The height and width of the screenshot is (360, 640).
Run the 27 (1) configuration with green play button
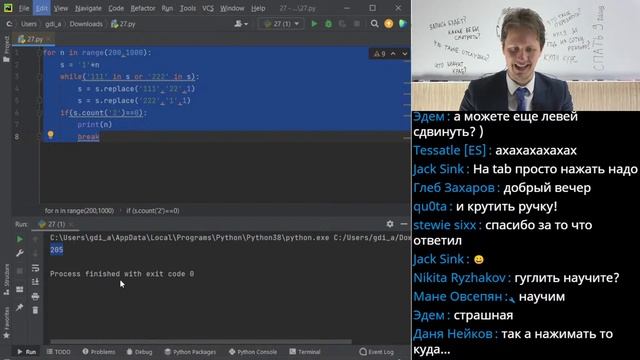(314, 24)
